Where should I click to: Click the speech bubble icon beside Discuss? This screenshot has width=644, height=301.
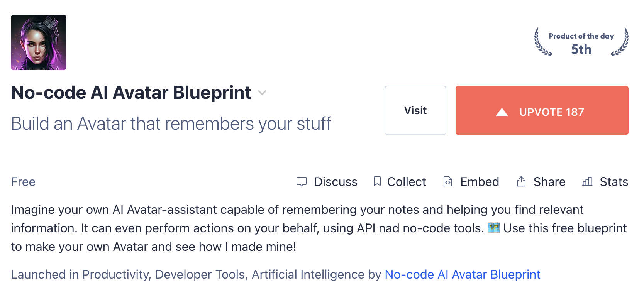[x=302, y=182]
